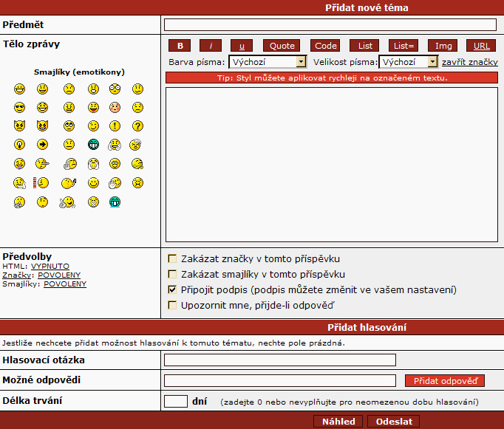Insert the purple tongue-out smiley
The height and width of the screenshot is (429, 504).
click(20, 164)
